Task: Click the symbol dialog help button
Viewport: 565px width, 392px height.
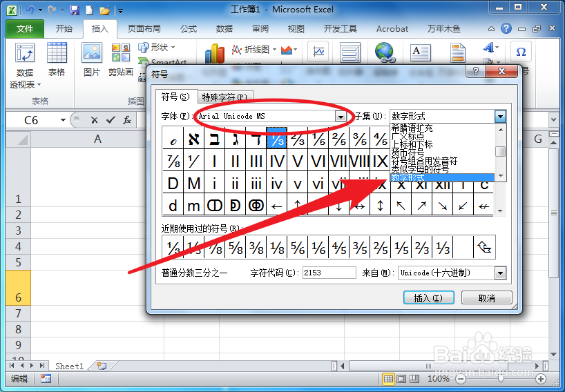Action: point(476,71)
